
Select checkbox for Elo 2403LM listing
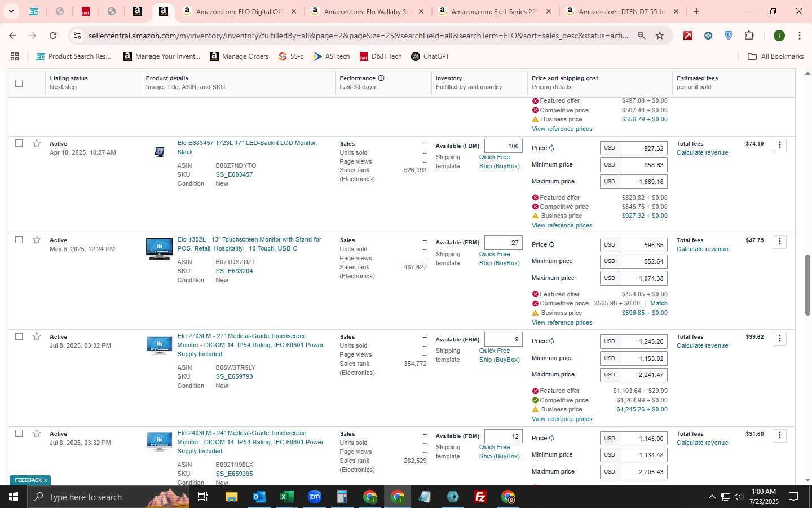[19, 433]
